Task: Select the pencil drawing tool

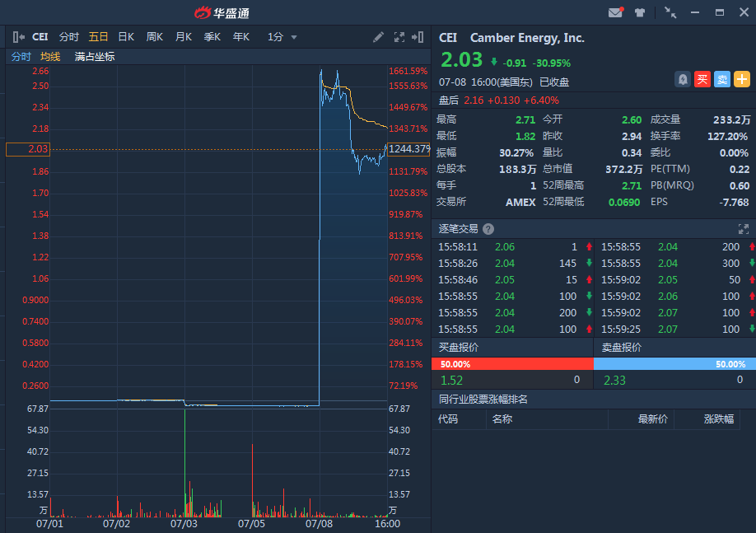Action: 379,37
